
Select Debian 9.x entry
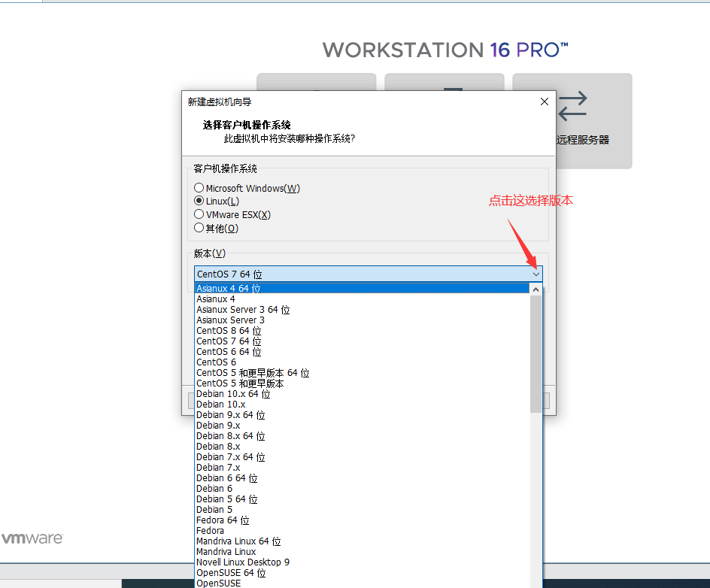pos(362,426)
